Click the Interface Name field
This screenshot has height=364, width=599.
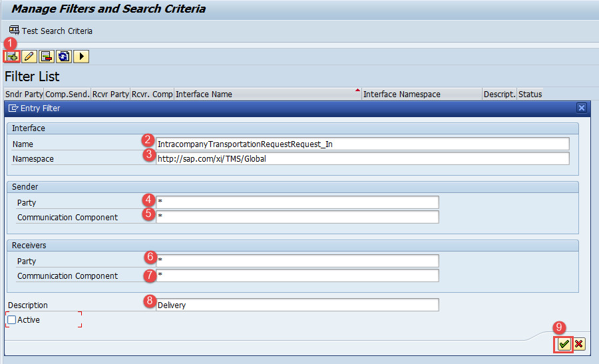pyautogui.click(x=362, y=144)
